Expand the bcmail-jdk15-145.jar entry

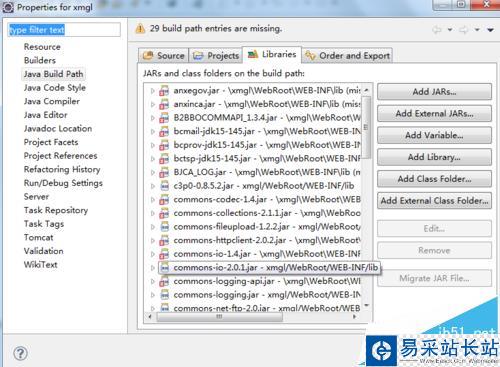pyautogui.click(x=152, y=132)
